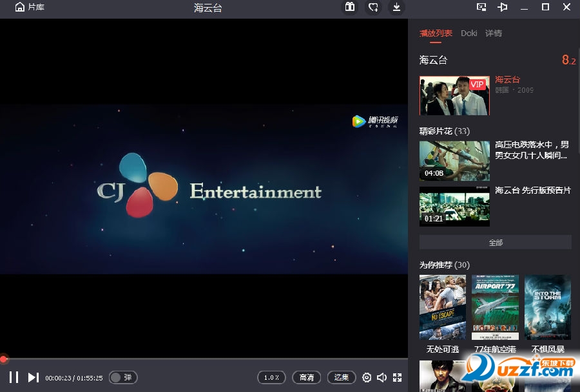This screenshot has width=580, height=392.
Task: Open 海云台 先行版预告片 title
Action: point(533,191)
